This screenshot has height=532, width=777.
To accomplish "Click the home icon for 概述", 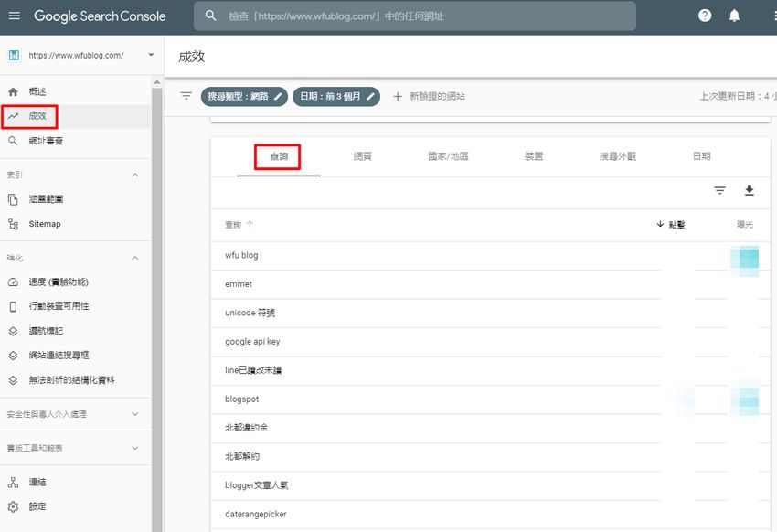I will click(14, 91).
